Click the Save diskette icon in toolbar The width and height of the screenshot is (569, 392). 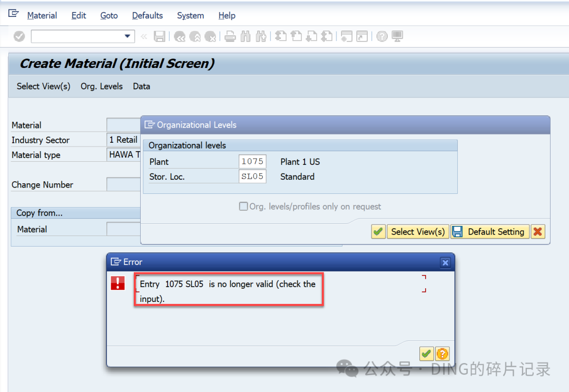click(159, 36)
